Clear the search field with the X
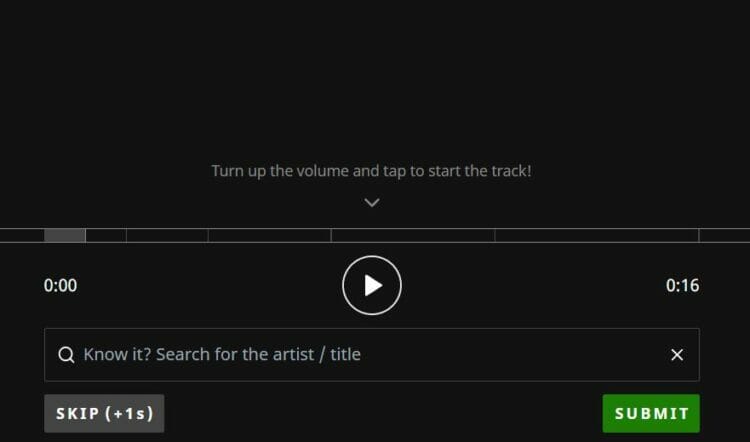750x442 pixels. coord(677,355)
